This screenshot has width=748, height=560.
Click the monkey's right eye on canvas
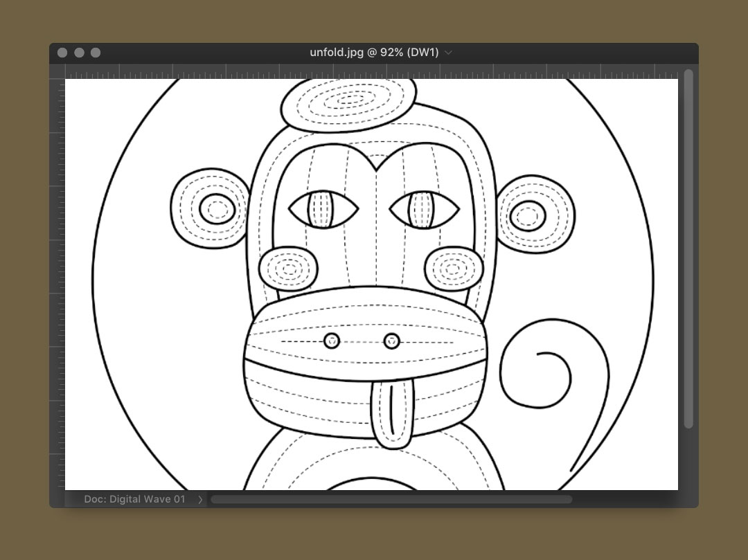pos(424,209)
